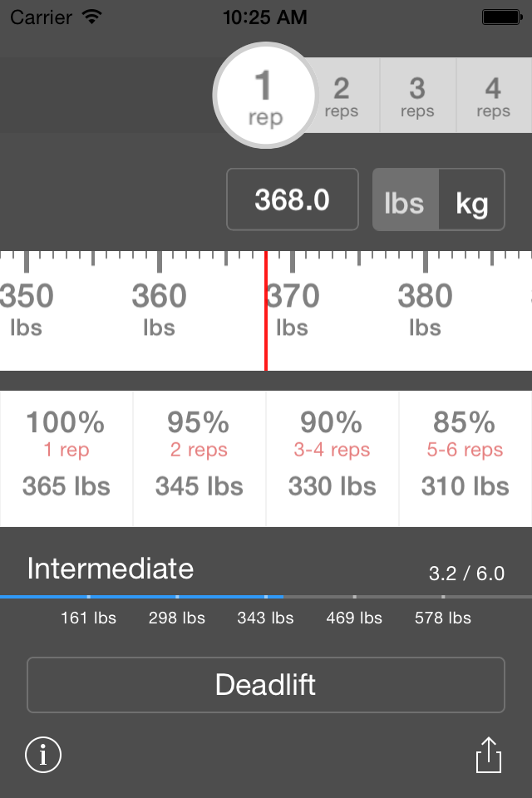Image resolution: width=532 pixels, height=798 pixels.
Task: Select the 3 reps option
Action: point(418,95)
